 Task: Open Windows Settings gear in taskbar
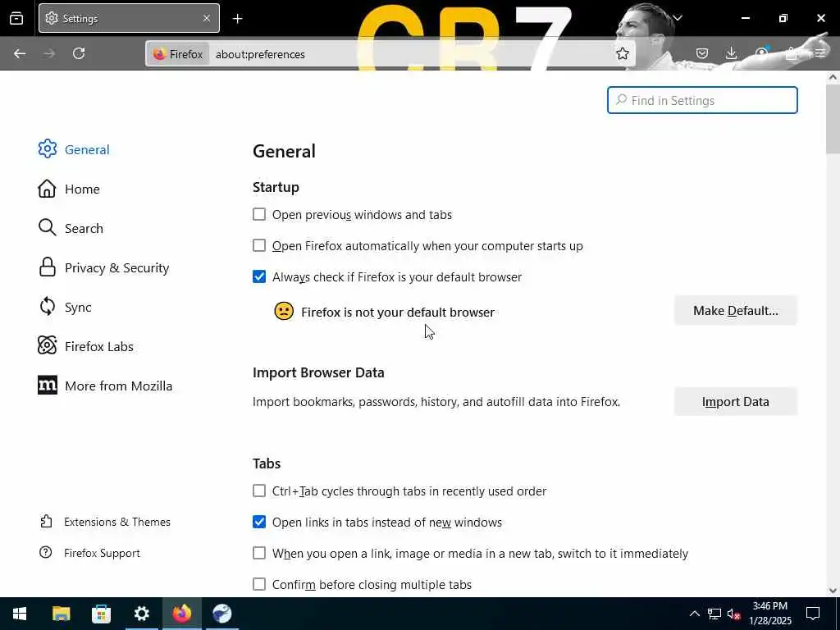click(141, 614)
